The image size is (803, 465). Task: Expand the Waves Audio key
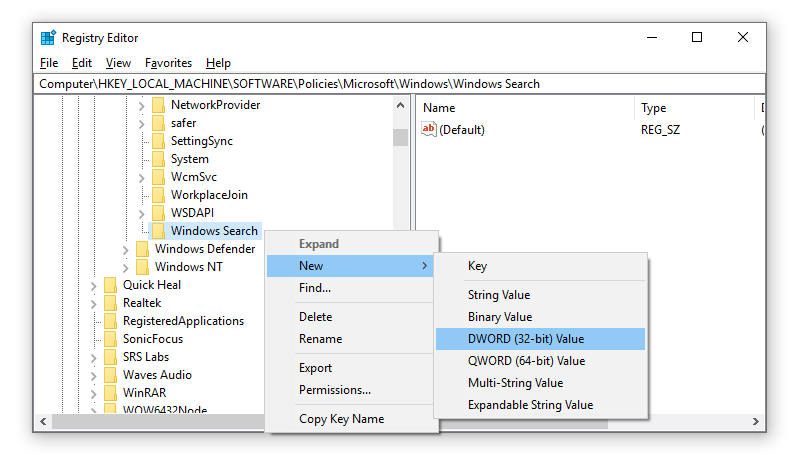(x=93, y=376)
